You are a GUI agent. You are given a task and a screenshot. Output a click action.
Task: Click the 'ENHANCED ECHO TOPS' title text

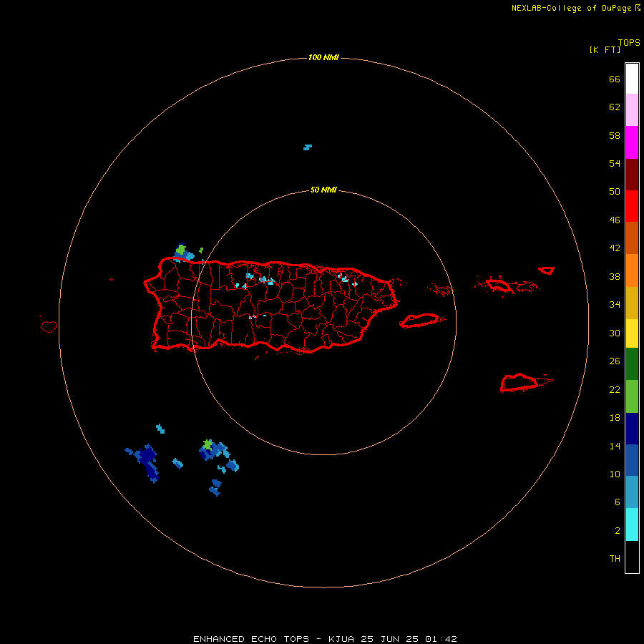251,639
